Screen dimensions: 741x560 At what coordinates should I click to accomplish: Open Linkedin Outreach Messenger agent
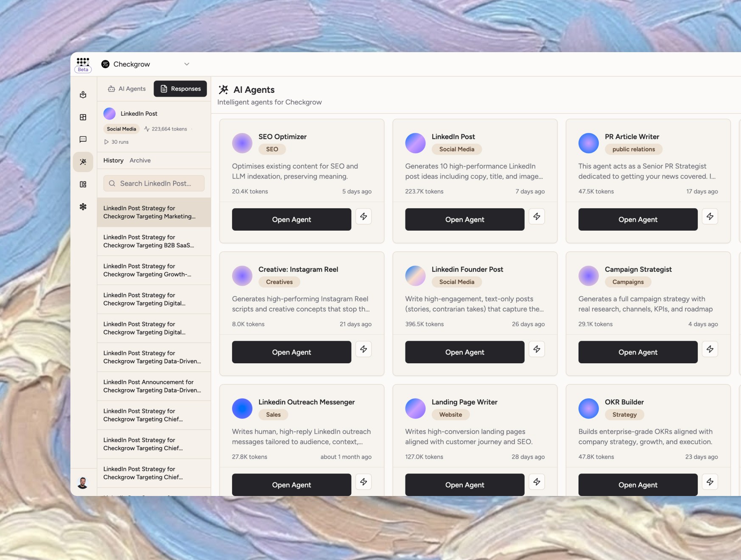(291, 485)
